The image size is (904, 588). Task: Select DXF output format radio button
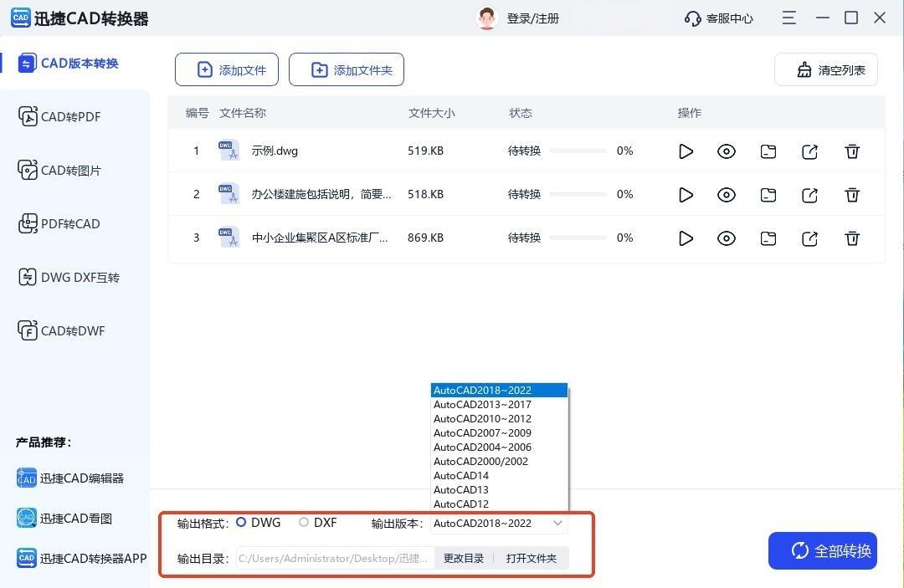tap(304, 523)
